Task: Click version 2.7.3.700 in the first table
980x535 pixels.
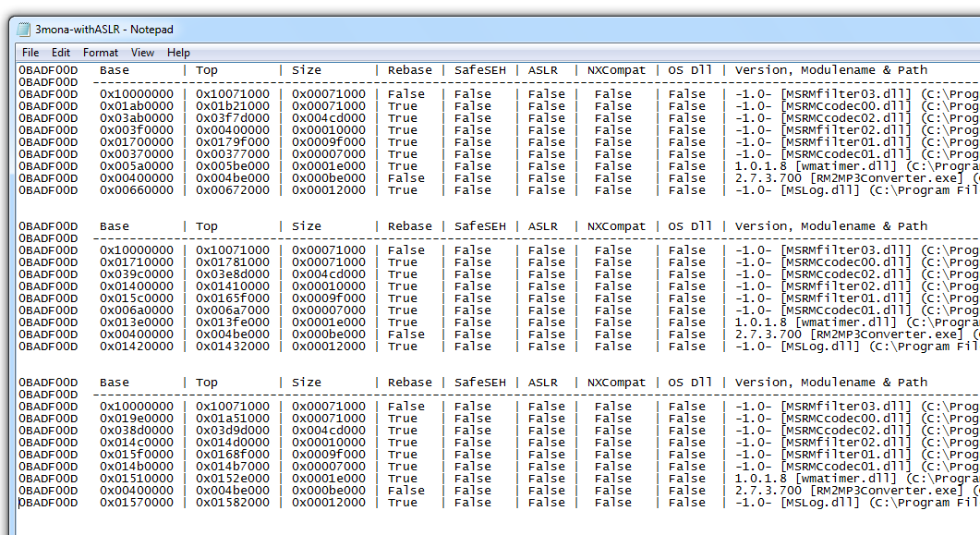Action: [x=768, y=178]
